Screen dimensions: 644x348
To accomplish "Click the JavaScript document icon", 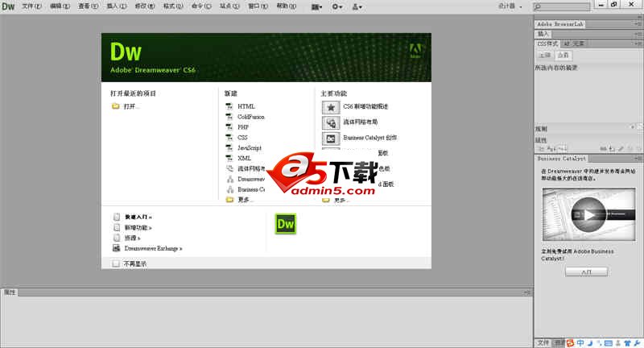I will point(229,148).
